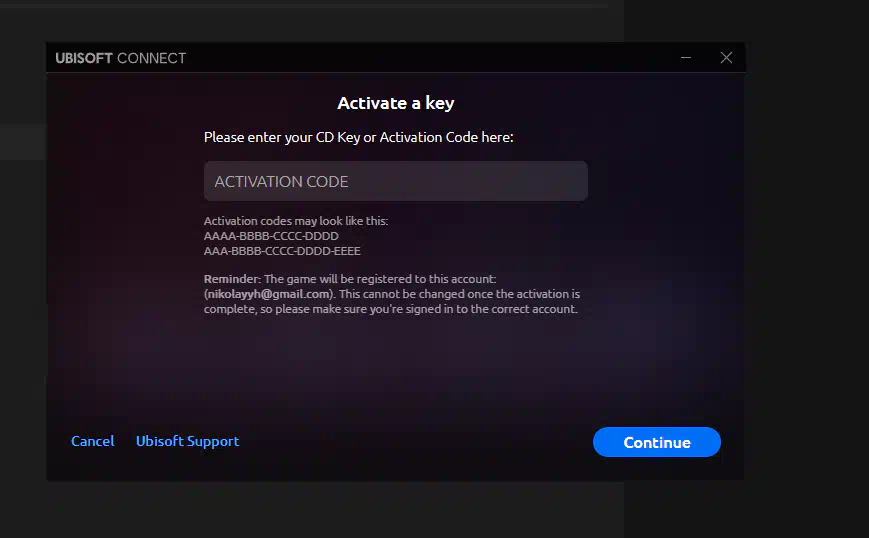
Task: Click the "Activate a key" heading
Action: 395,103
